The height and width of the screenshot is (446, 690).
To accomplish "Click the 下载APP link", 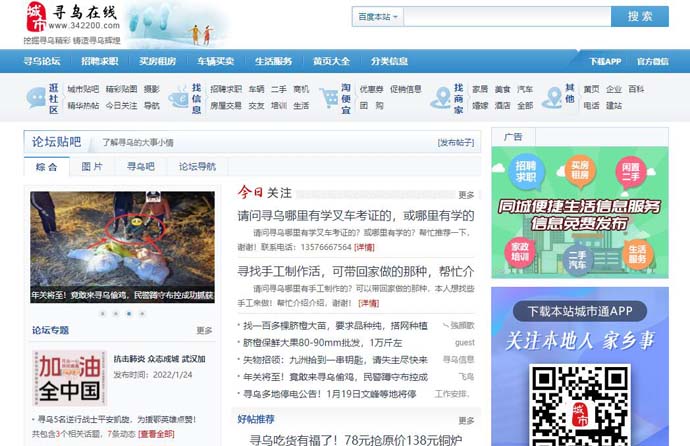I will click(605, 62).
